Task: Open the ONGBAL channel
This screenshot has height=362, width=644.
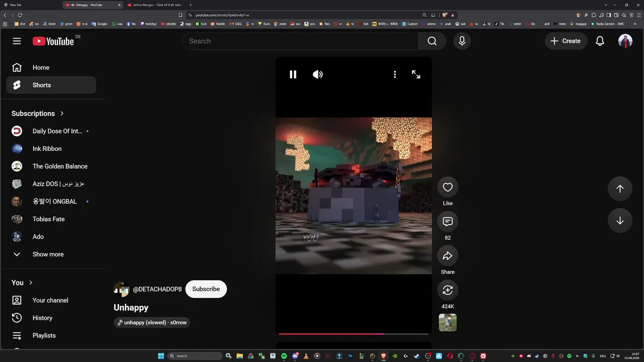Action: pyautogui.click(x=51, y=202)
